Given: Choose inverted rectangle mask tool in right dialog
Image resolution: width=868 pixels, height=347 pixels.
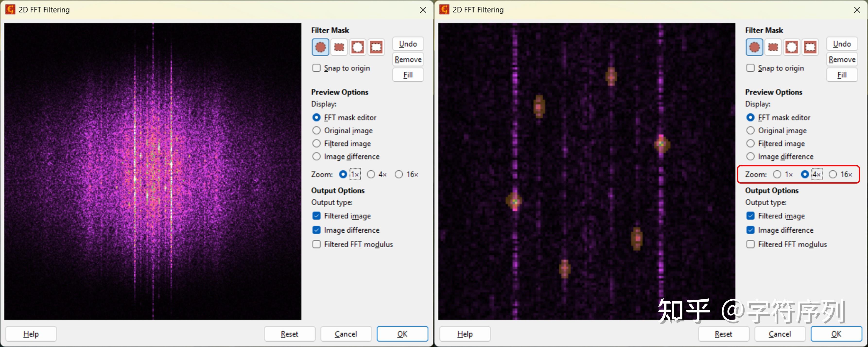Looking at the screenshot, I should pyautogui.click(x=810, y=47).
